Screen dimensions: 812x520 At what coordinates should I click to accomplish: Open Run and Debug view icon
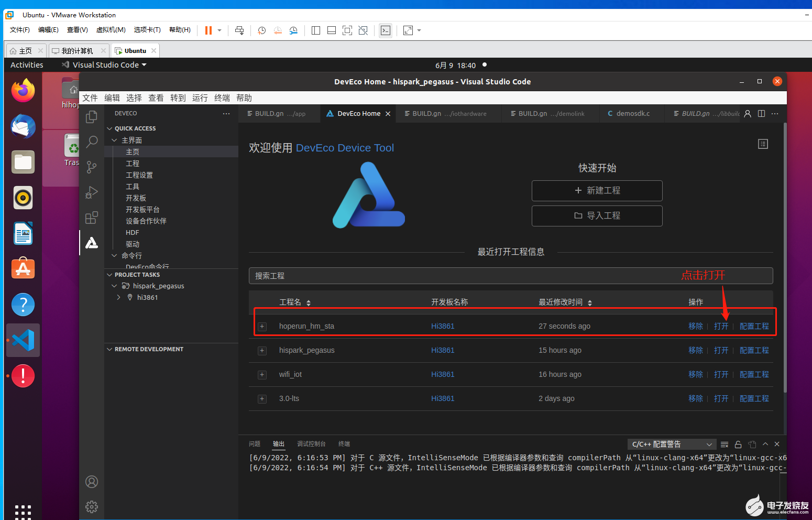92,192
